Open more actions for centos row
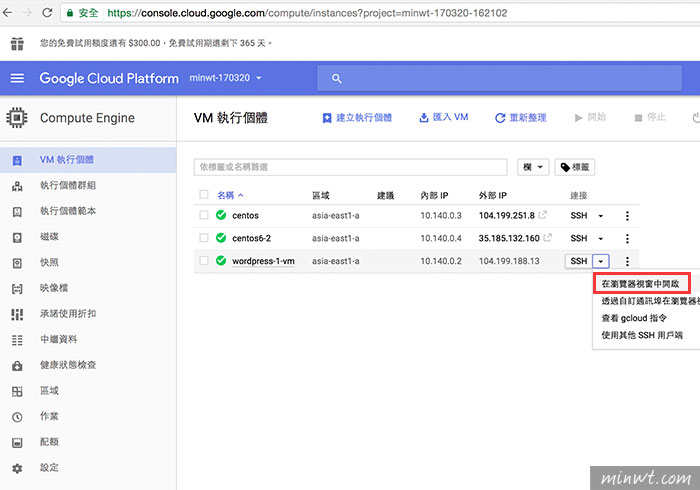The width and height of the screenshot is (700, 490). pos(627,216)
